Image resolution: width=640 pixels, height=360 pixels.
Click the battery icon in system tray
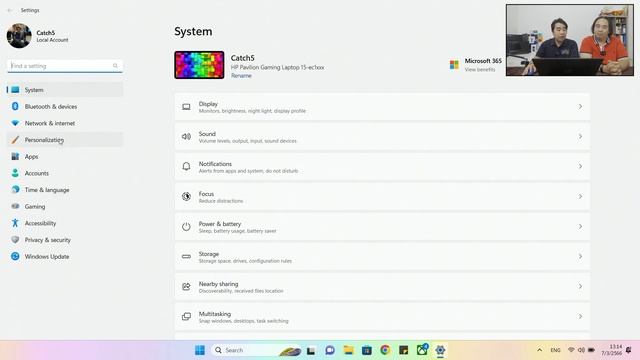pyautogui.click(x=591, y=350)
